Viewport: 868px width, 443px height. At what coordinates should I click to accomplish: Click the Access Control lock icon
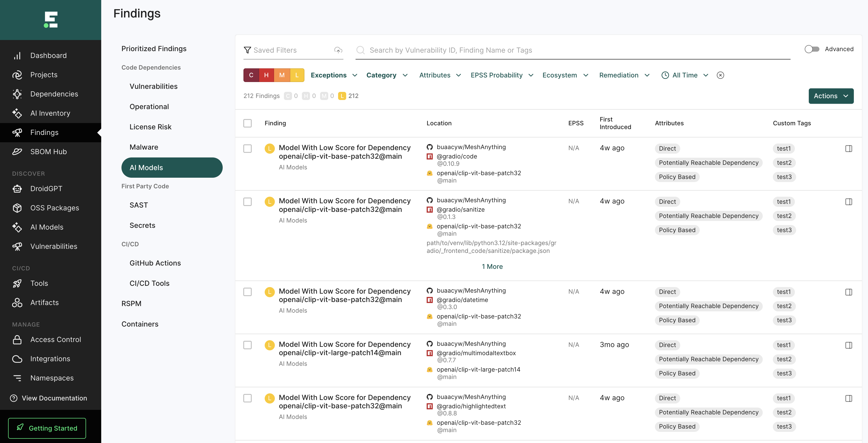[17, 340]
